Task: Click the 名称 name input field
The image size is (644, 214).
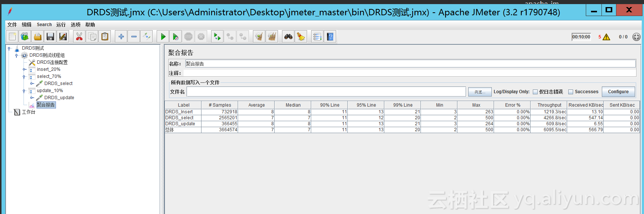Action: tap(410, 64)
